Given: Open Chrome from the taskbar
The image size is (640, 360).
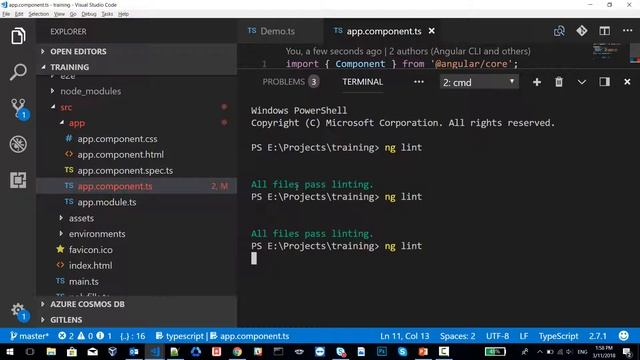Looking at the screenshot, I should pyautogui.click(x=237, y=351).
